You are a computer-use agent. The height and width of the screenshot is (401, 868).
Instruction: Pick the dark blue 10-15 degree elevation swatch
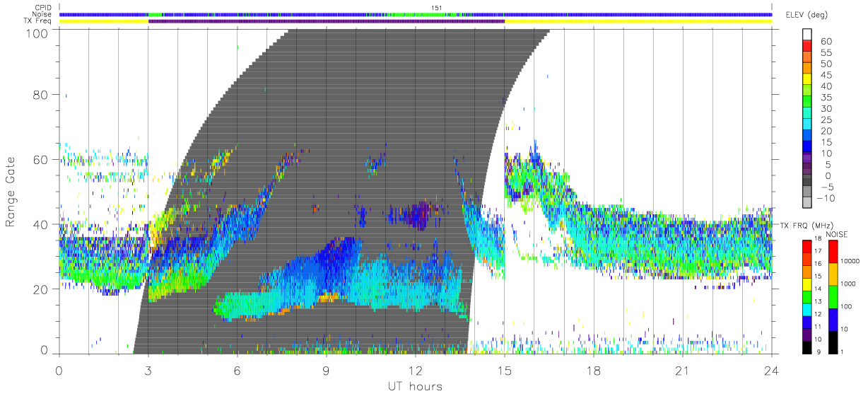(807, 146)
